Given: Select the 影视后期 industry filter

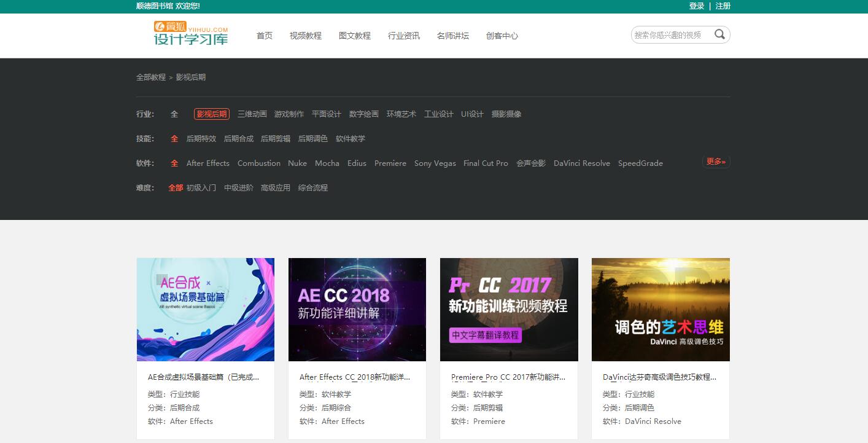Looking at the screenshot, I should pyautogui.click(x=212, y=114).
